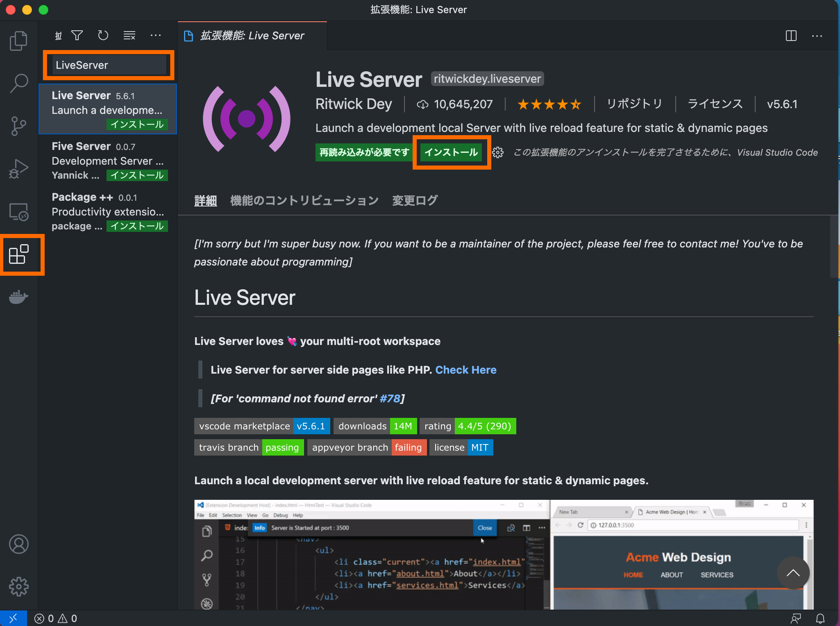Viewport: 840px width, 626px height.
Task: Open the Source Control view
Action: click(18, 126)
